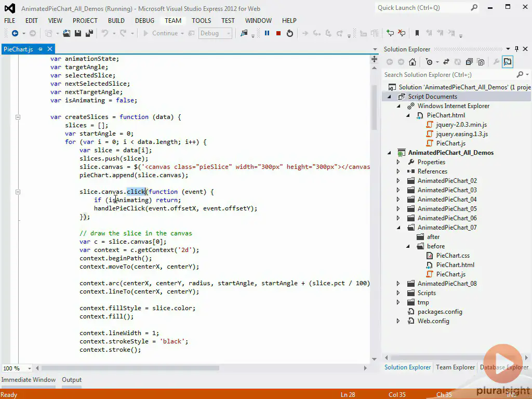
Task: Expand the AnimatedPieChart_02 folder
Action: click(x=398, y=181)
